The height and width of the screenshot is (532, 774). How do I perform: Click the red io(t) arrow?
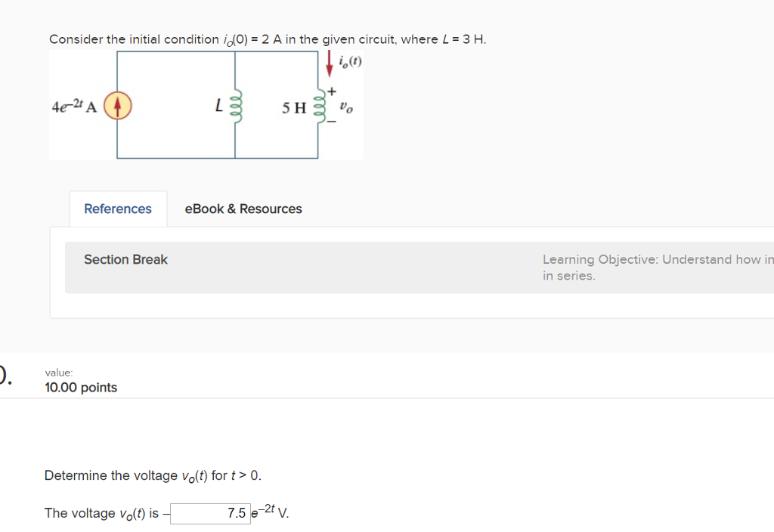pyautogui.click(x=330, y=64)
